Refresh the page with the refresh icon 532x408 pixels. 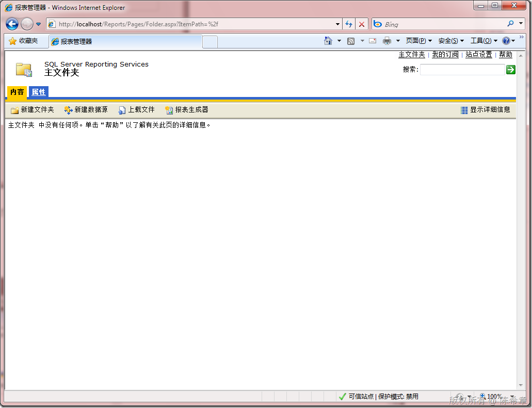[349, 24]
